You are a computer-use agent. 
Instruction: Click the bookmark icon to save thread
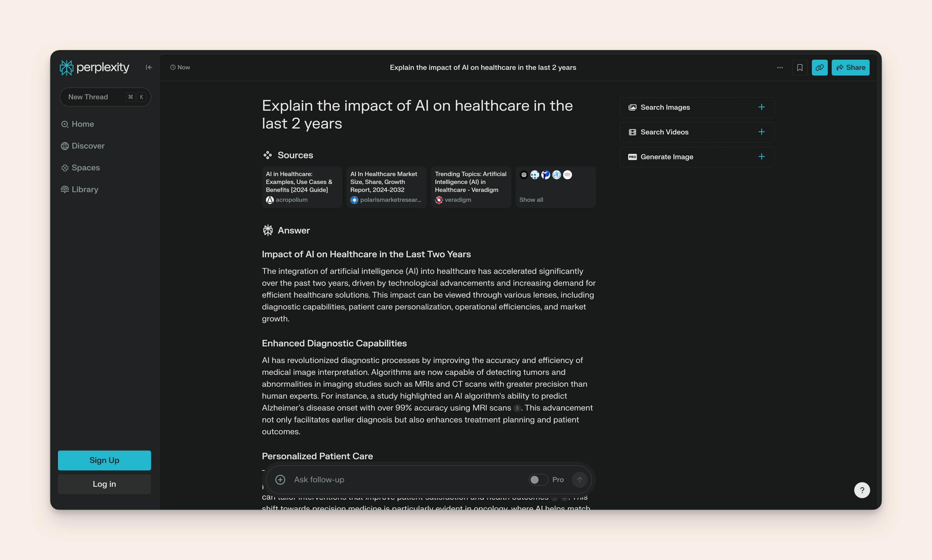coord(799,67)
